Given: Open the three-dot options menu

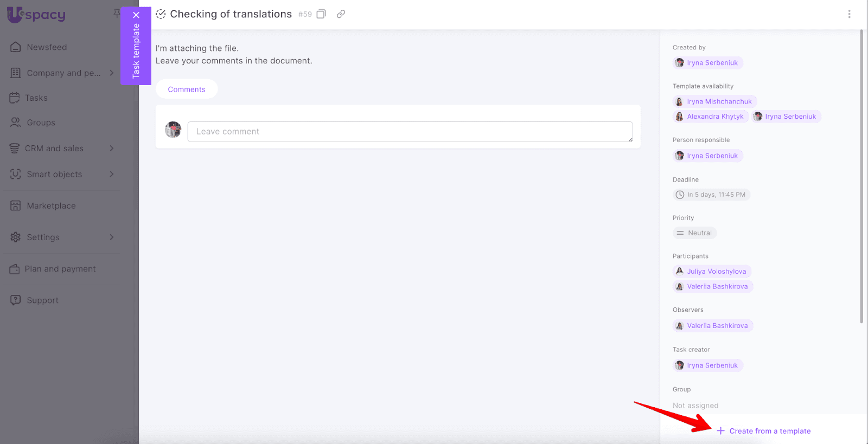Looking at the screenshot, I should [849, 14].
